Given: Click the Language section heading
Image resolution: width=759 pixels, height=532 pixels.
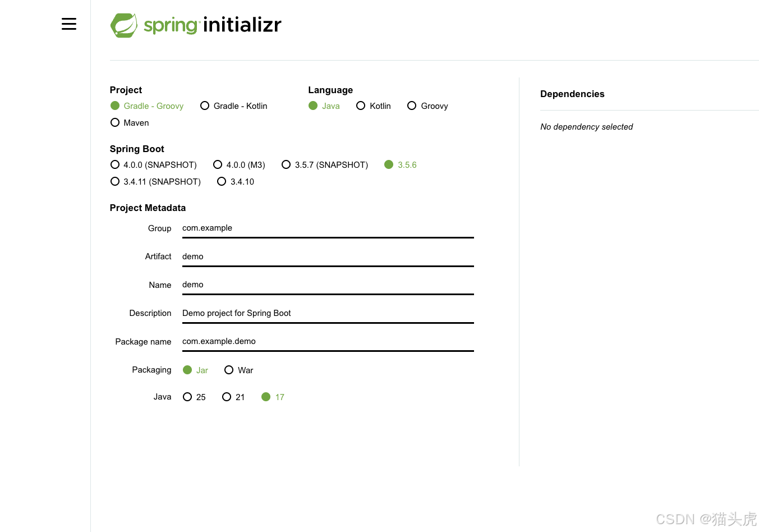Looking at the screenshot, I should (330, 90).
